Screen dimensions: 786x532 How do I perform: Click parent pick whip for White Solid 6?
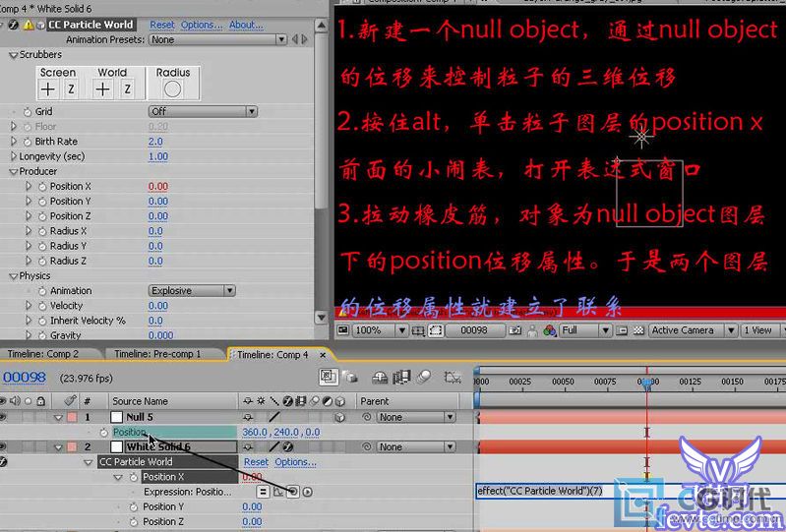[367, 446]
